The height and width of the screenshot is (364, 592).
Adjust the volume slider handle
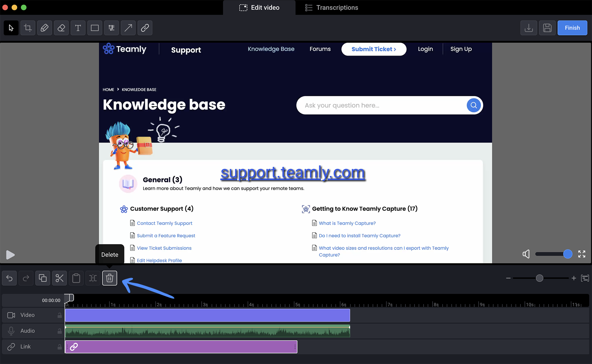(x=568, y=254)
